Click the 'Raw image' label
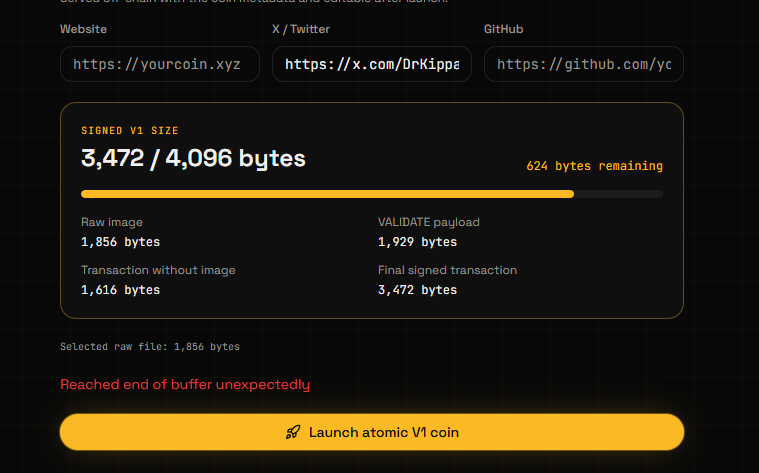759x473 pixels. (112, 222)
